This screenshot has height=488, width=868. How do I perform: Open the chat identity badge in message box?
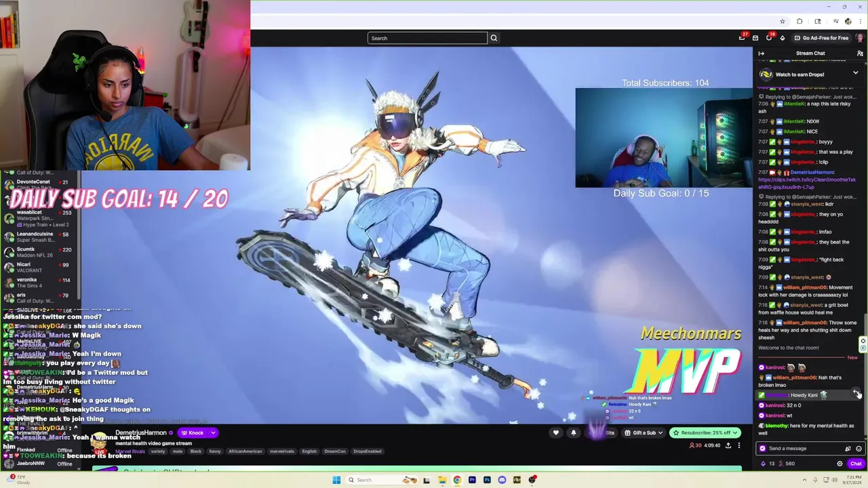(763, 448)
